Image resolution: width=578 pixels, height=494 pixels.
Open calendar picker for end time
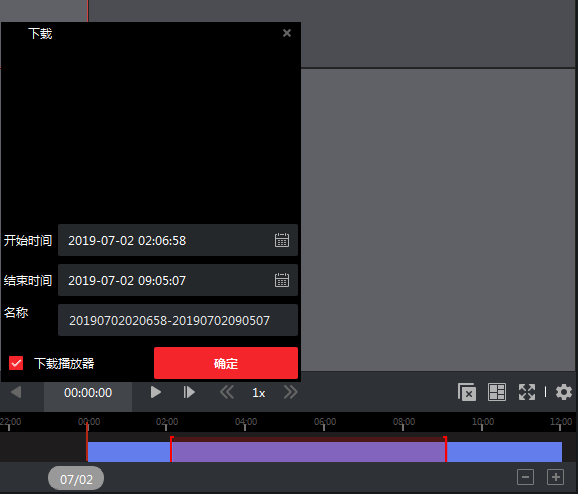click(x=282, y=280)
